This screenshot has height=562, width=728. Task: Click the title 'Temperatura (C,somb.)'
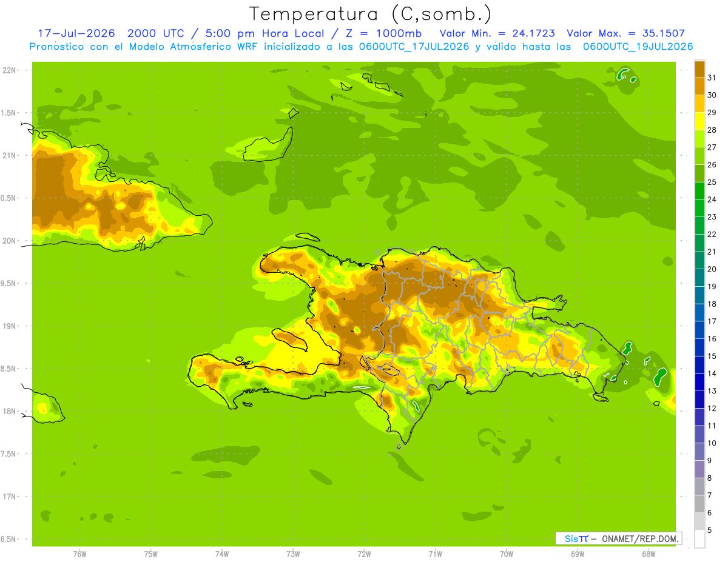tap(371, 15)
